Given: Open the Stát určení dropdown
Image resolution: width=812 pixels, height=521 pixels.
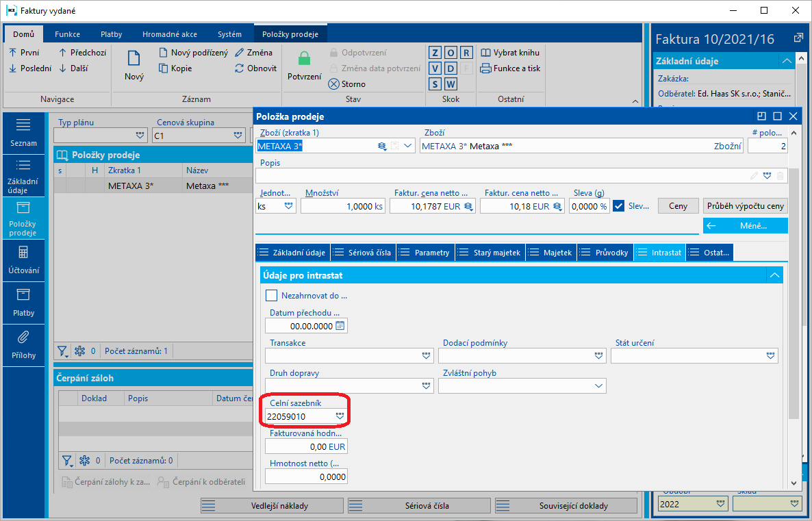Looking at the screenshot, I should coord(770,356).
